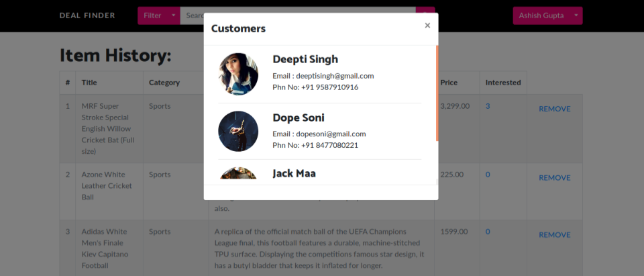Click the search submit button
644x276 pixels.
point(425,15)
